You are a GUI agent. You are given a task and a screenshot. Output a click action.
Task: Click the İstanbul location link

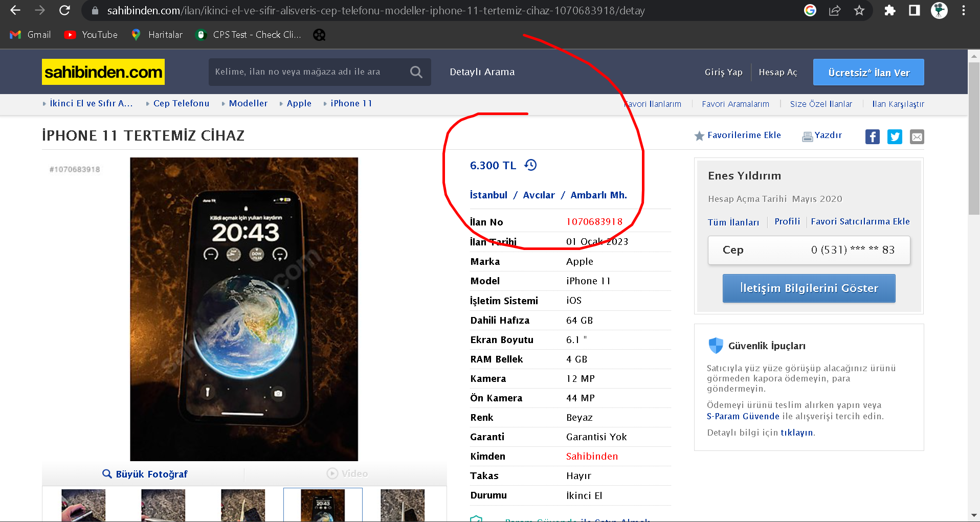[x=488, y=195]
